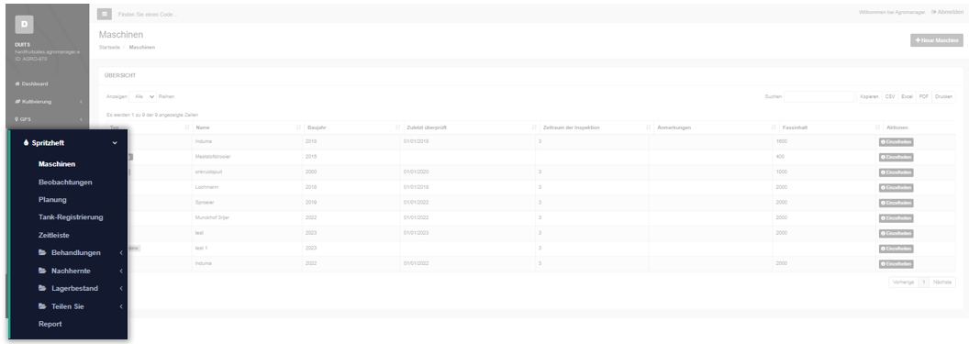Screen dimensions: 980x344
Task: Click the Abmelden logout link
Action: point(947,13)
